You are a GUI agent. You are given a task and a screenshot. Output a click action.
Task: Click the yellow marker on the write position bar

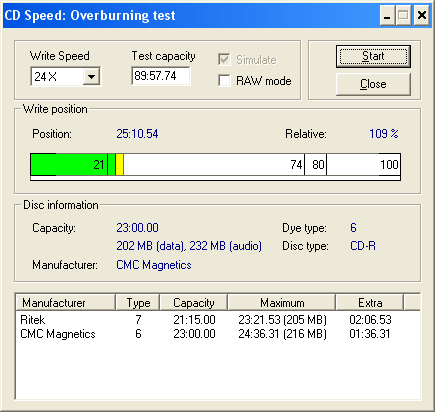pos(120,164)
